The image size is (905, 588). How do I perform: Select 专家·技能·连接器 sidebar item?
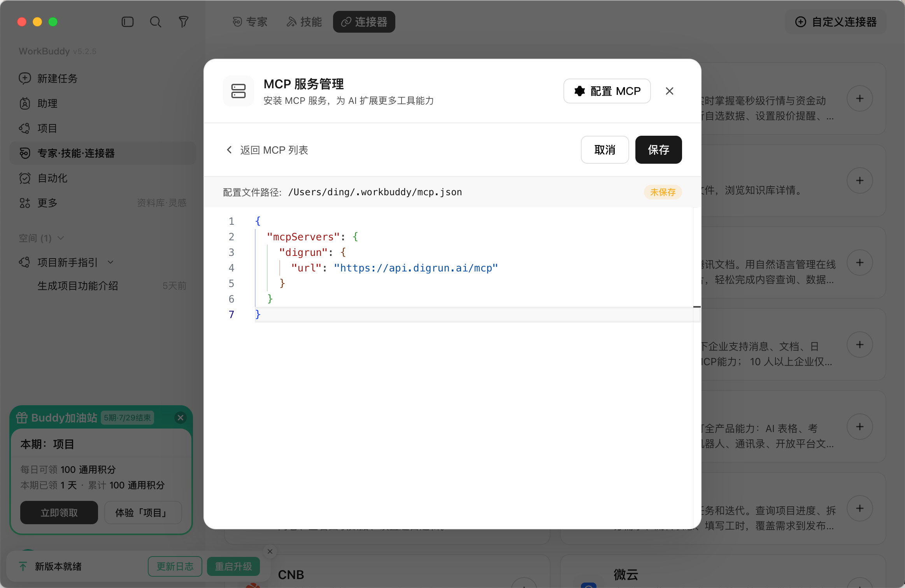(103, 153)
